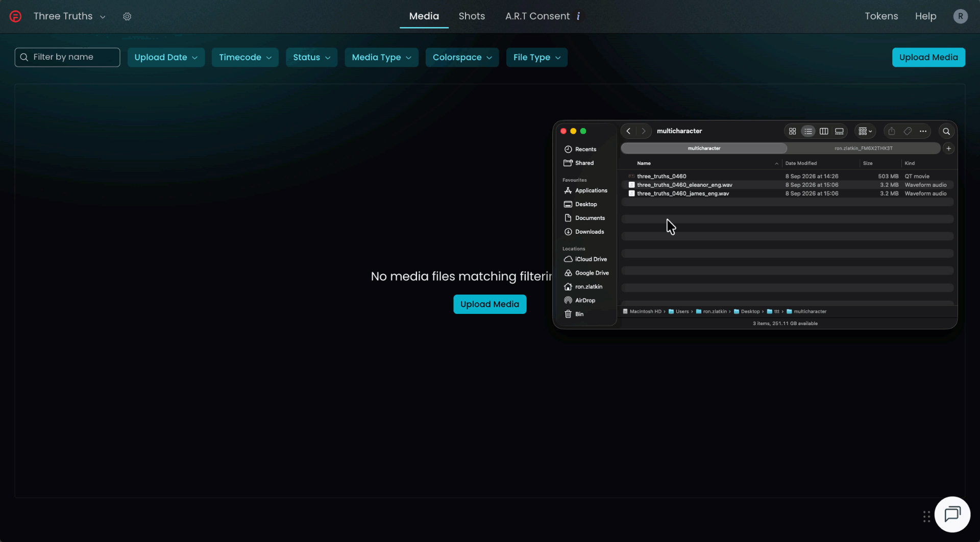
Task: Click Users in Finder path bar
Action: point(678,311)
